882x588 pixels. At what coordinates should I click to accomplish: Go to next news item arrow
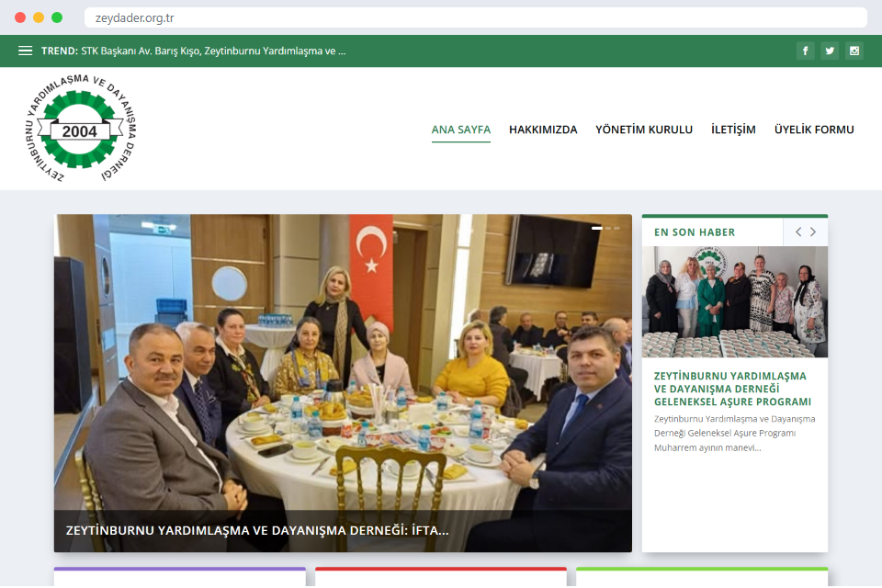[x=813, y=232]
